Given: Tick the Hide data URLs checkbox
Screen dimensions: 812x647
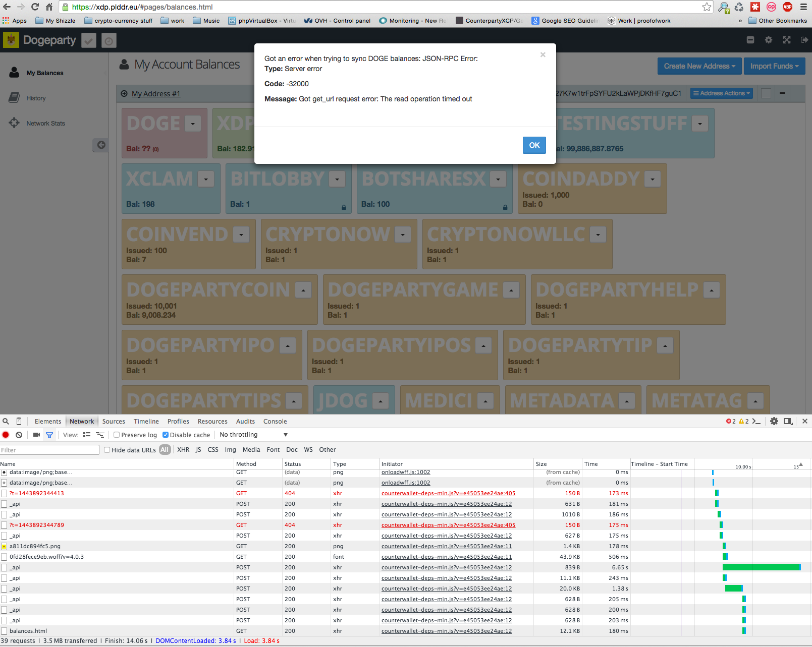Looking at the screenshot, I should coord(107,450).
